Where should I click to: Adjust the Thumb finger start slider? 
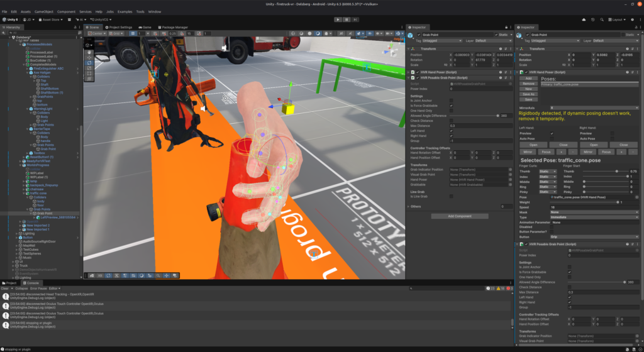click(606, 172)
